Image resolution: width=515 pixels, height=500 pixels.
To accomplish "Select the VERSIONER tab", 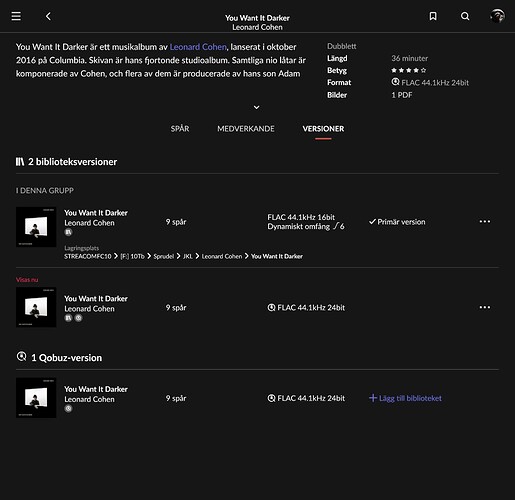I will [323, 129].
